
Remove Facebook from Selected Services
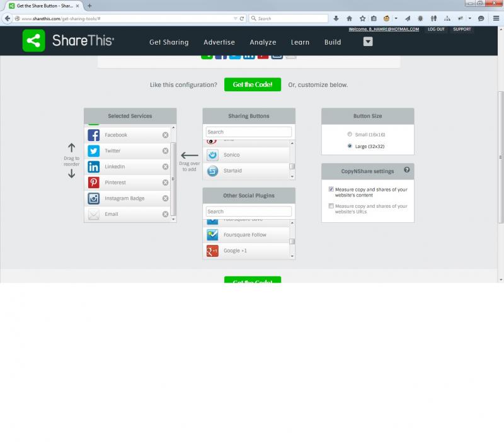165,135
